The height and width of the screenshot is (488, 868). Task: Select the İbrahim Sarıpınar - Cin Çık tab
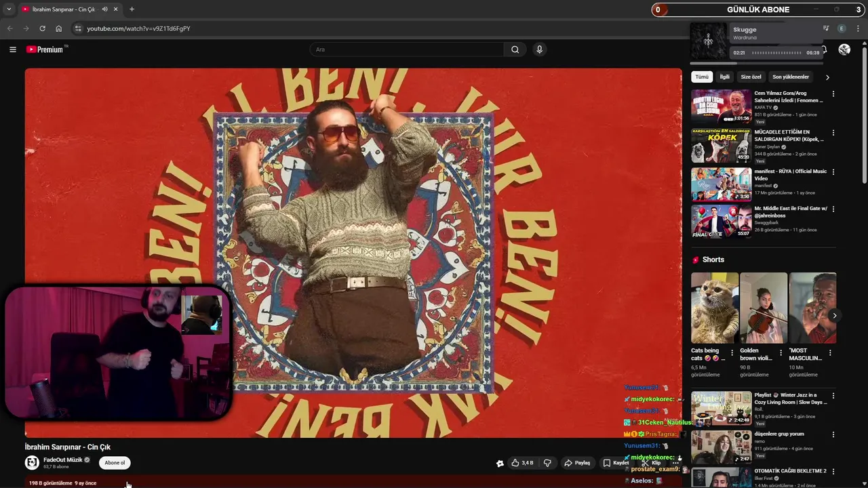coord(63,9)
